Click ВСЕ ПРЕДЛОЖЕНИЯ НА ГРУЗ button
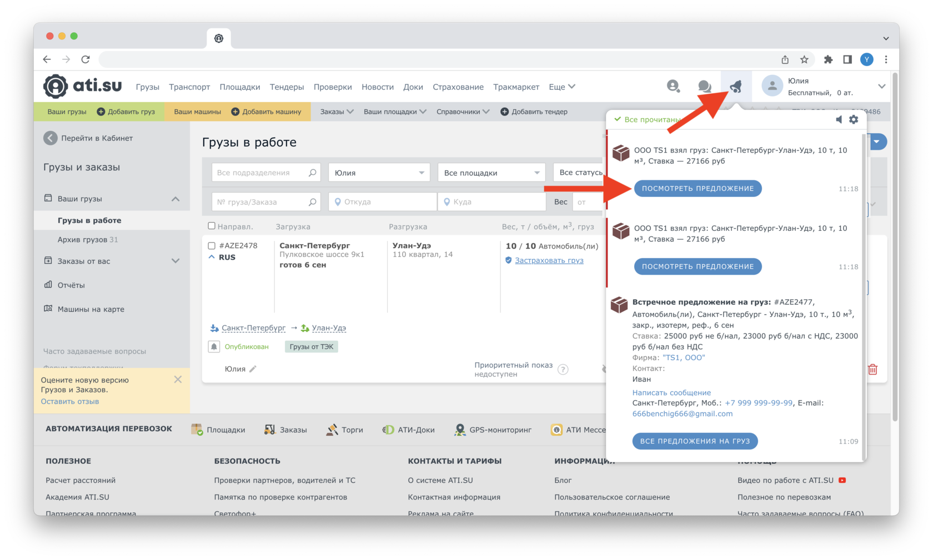The width and height of the screenshot is (933, 560). tap(695, 441)
